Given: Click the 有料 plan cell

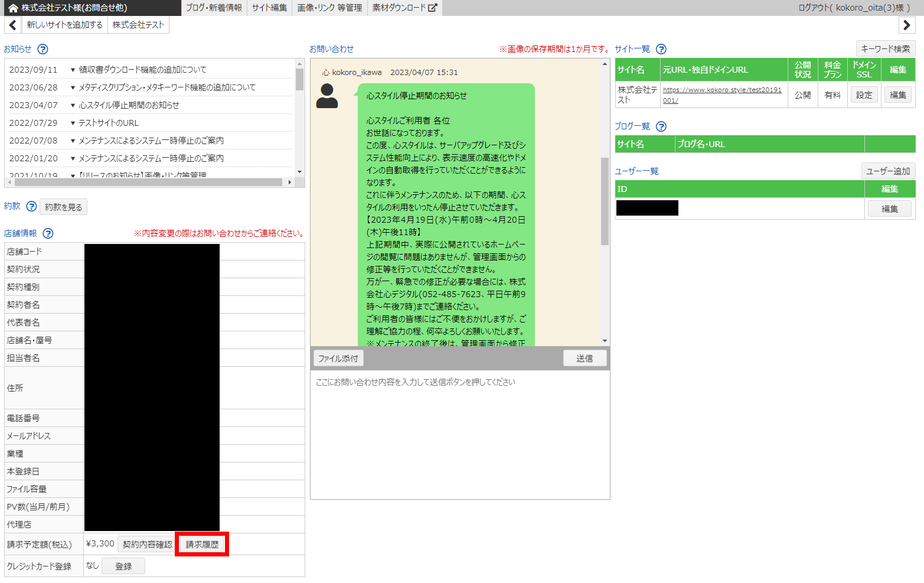Looking at the screenshot, I should tap(832, 95).
